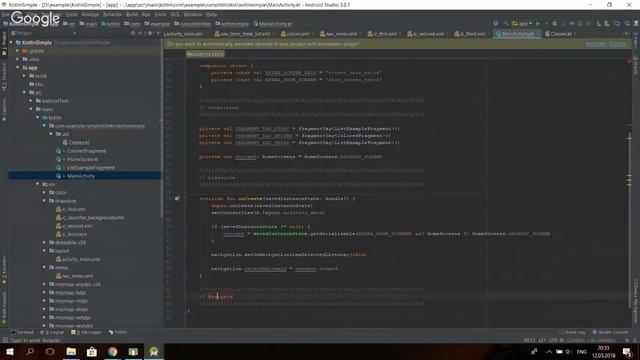640x360 pixels.
Task: Expand the .idea folder arrow
Action: point(18,59)
